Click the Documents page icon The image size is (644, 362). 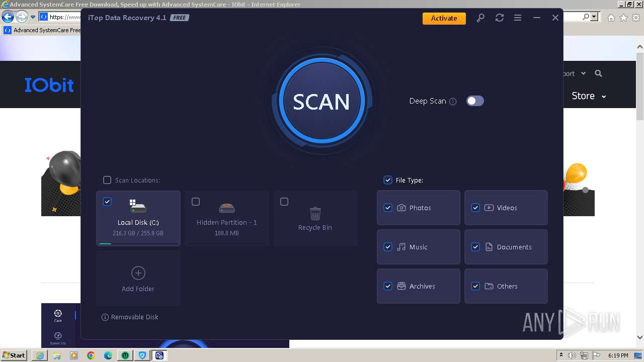(489, 247)
